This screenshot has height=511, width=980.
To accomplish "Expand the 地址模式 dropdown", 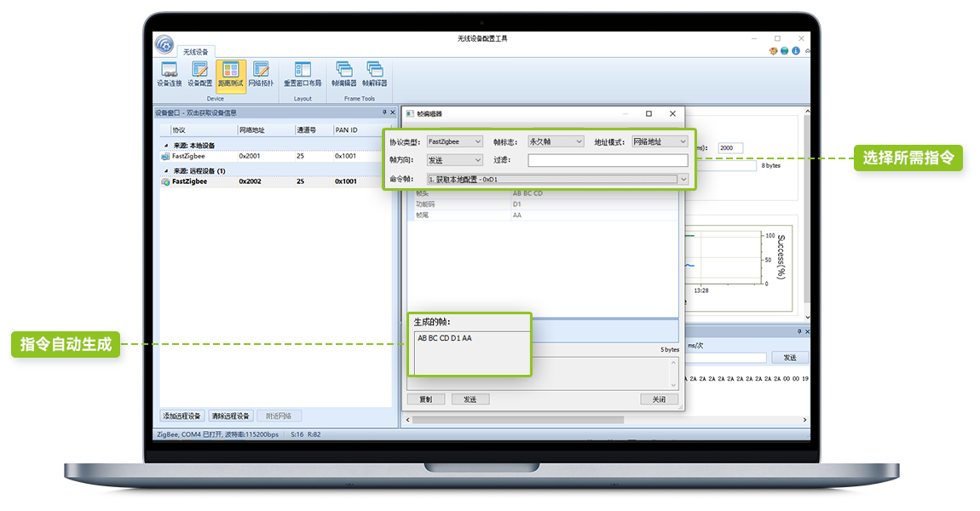I will click(x=659, y=141).
